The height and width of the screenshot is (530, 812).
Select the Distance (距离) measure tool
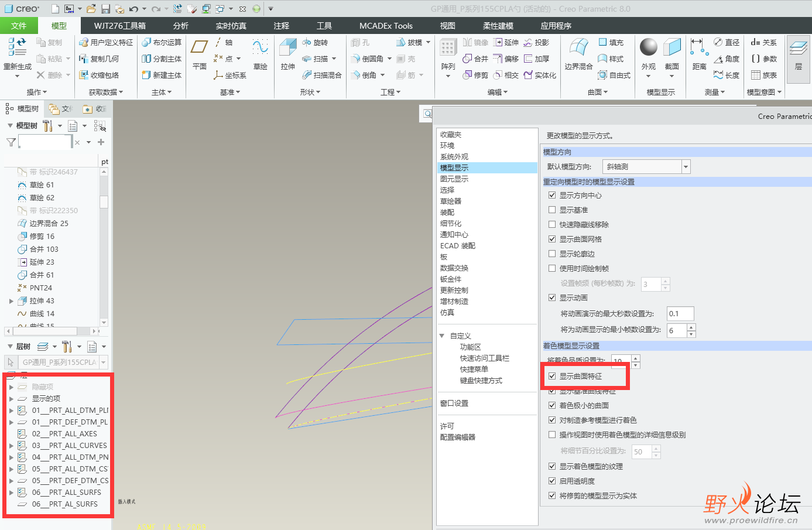699,54
